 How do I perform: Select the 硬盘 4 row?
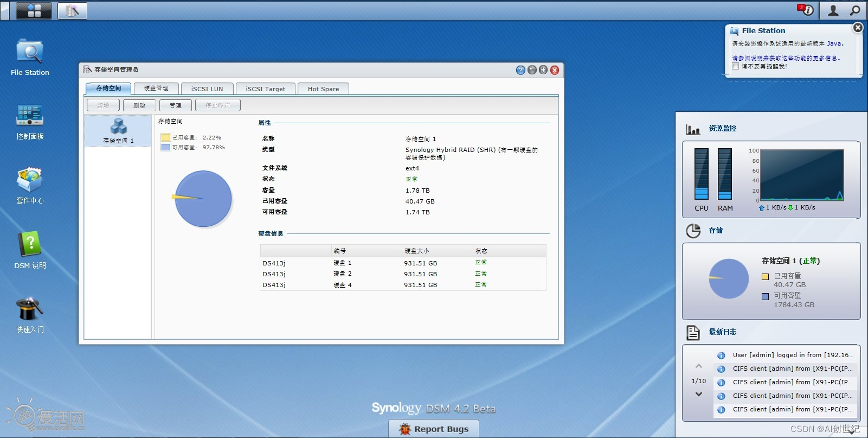pyautogui.click(x=403, y=284)
